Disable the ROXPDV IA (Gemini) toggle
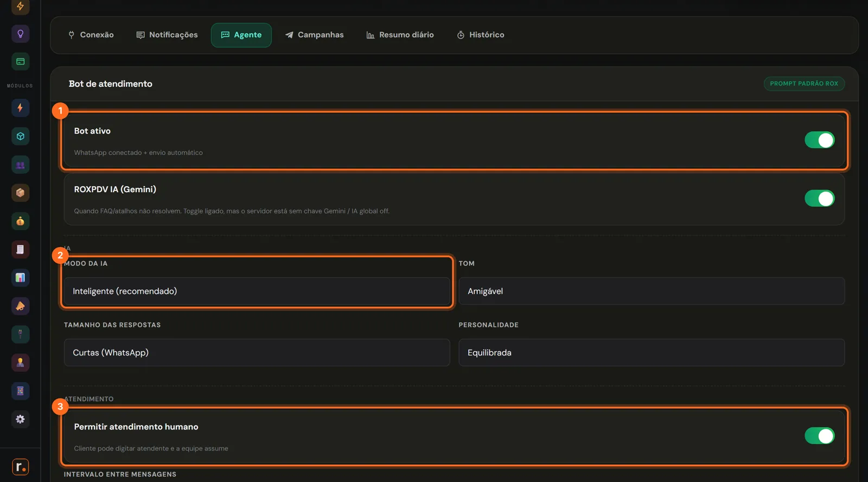 coord(819,198)
